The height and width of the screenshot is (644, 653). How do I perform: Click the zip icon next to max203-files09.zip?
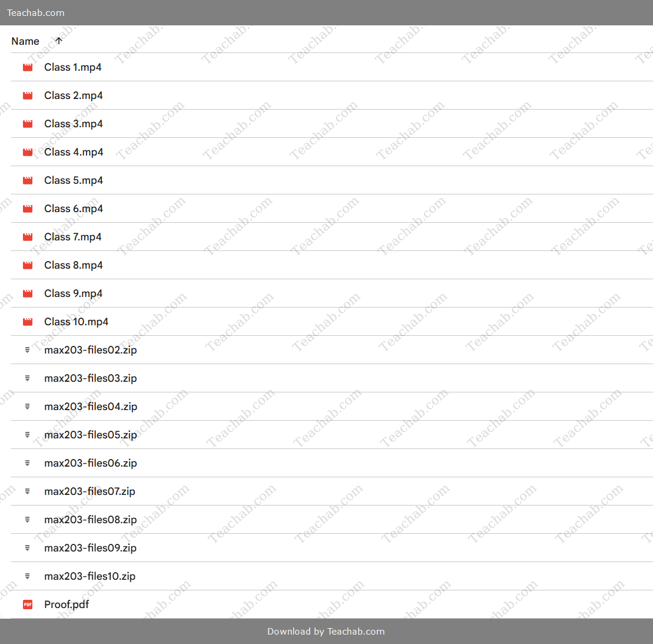[27, 548]
